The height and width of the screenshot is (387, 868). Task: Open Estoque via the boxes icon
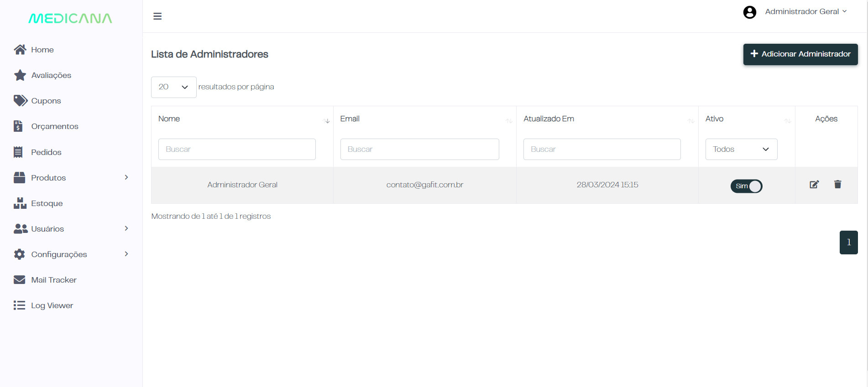point(20,203)
